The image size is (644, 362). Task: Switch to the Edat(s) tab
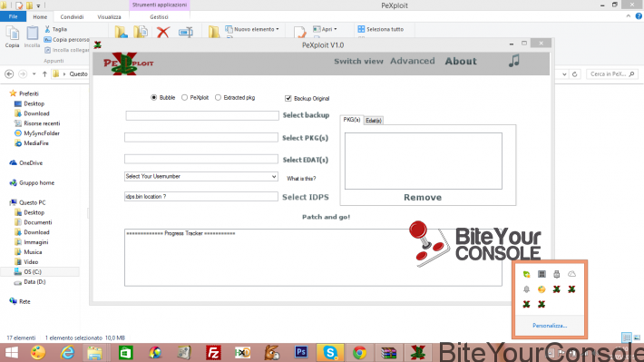click(x=374, y=121)
